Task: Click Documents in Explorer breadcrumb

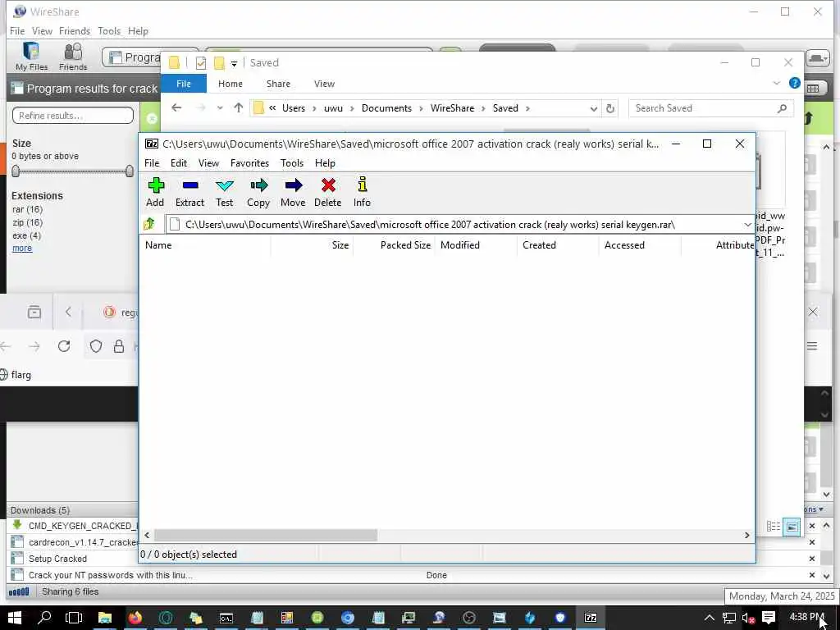Action: click(x=386, y=108)
